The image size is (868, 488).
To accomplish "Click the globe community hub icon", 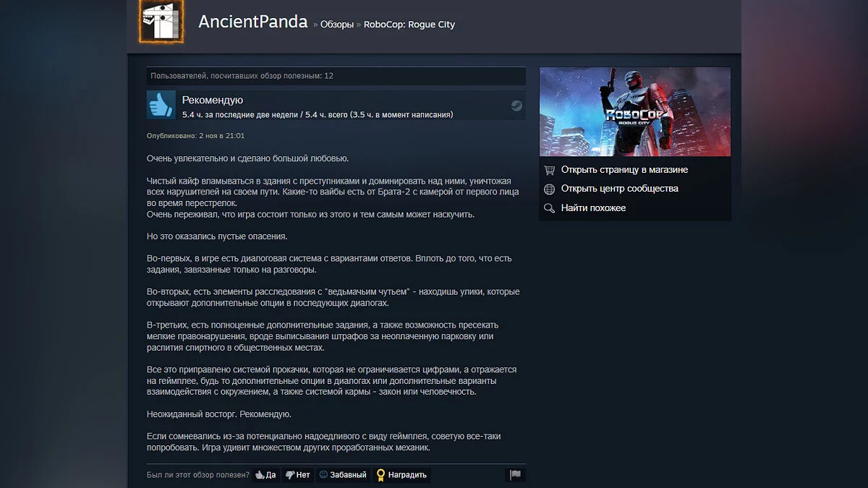I will [x=550, y=189].
